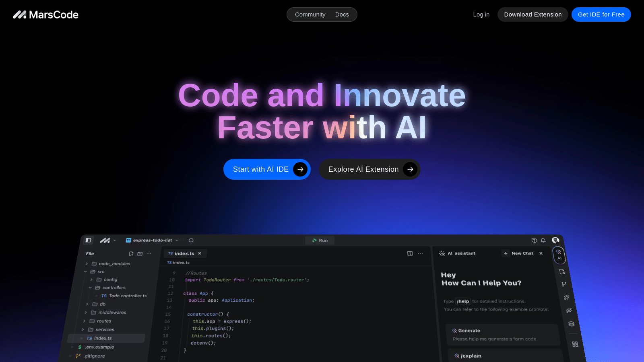Open express-todo-list project dropdown
This screenshot has height=362, width=644.
(152, 240)
